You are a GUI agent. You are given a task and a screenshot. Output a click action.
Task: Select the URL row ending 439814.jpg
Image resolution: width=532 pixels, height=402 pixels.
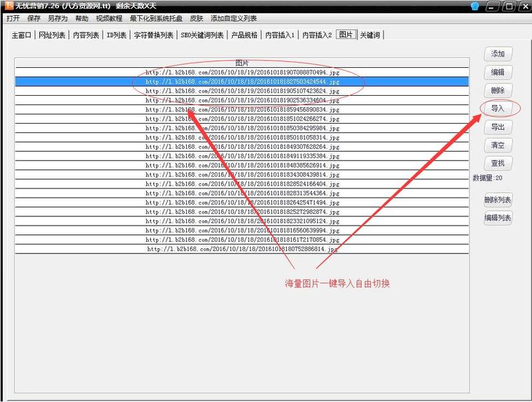point(242,174)
